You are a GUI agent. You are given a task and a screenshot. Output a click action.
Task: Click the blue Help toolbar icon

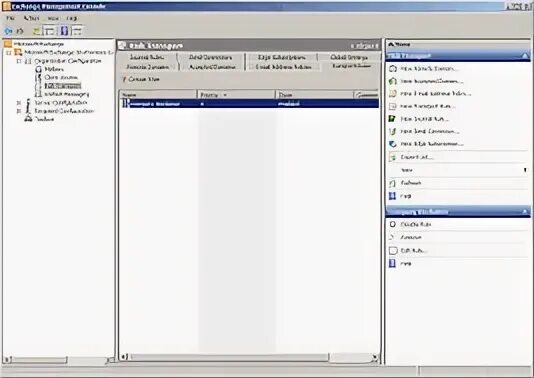tap(64, 31)
